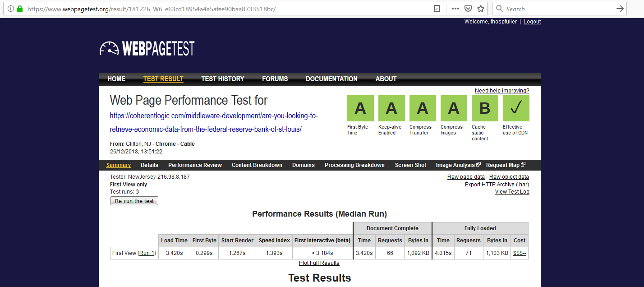Screen dimensions: 644x287
Task: Click the Effective use of CDN checkmark
Action: 516,108
